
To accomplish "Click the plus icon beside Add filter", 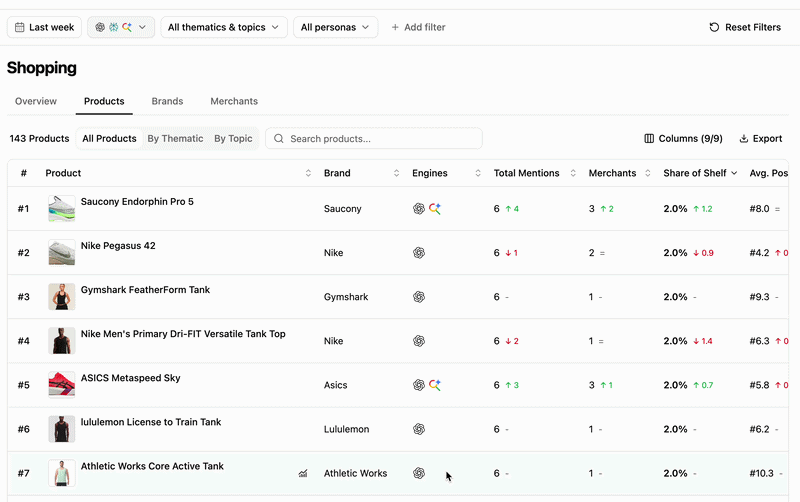I will (395, 27).
